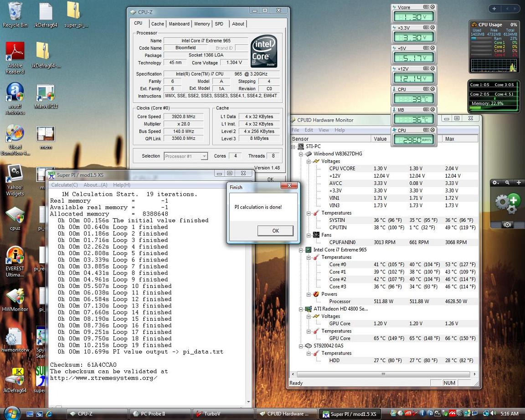Collapse the Intel Core i7 Extreme 965 node

point(301,250)
